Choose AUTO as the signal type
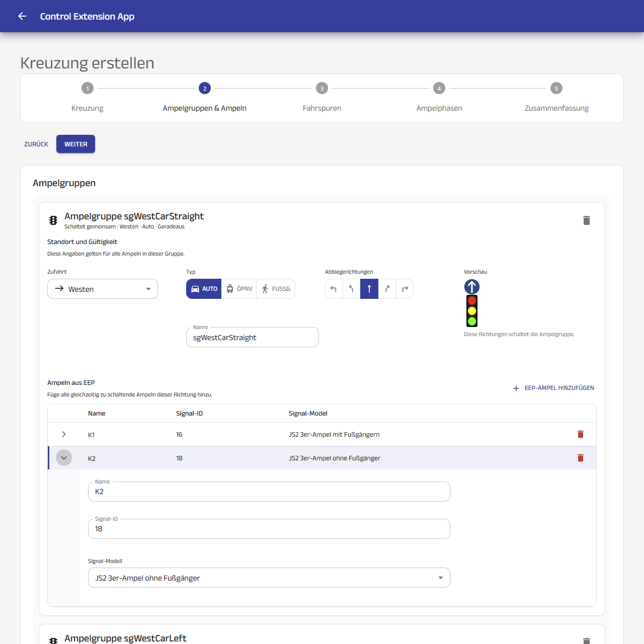Viewport: 644px width, 644px height. coord(204,289)
